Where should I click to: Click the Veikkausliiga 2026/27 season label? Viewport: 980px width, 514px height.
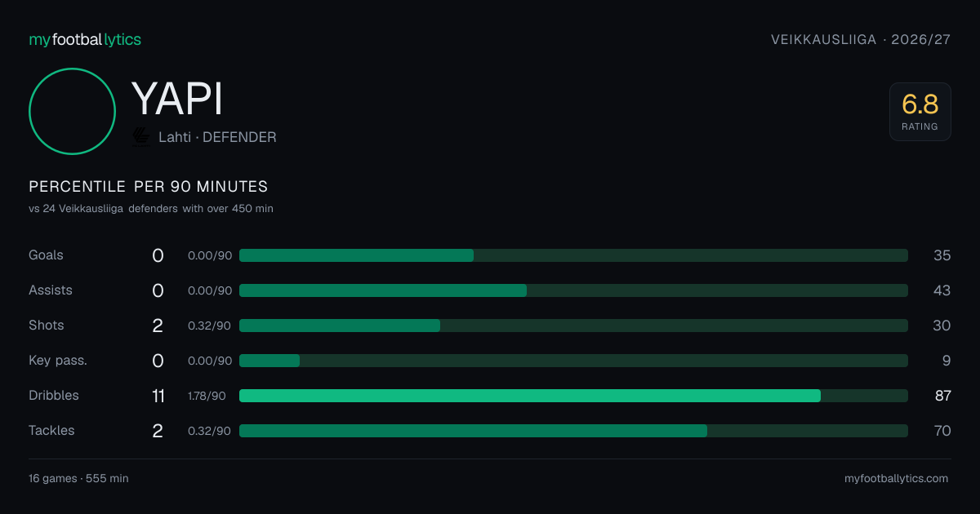[861, 39]
